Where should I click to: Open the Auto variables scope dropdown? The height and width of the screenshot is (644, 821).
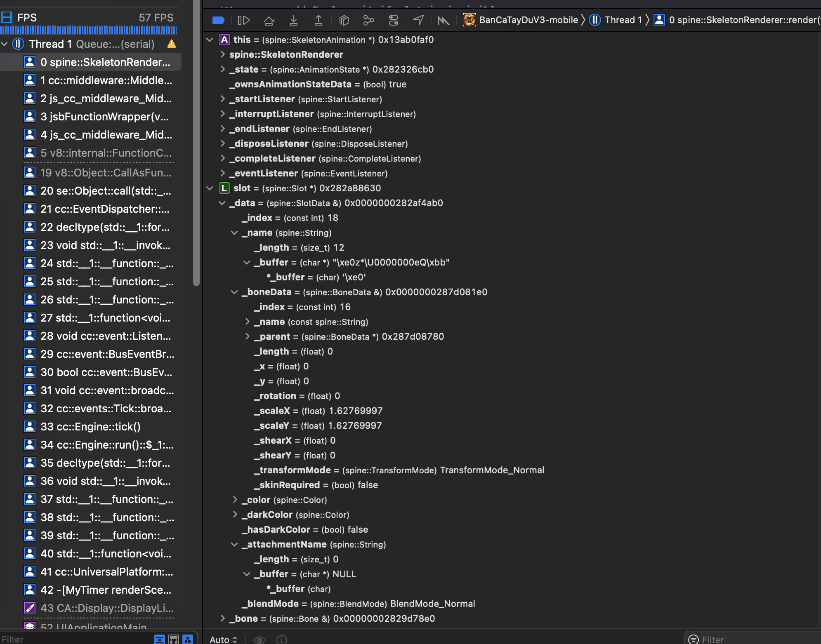223,639
